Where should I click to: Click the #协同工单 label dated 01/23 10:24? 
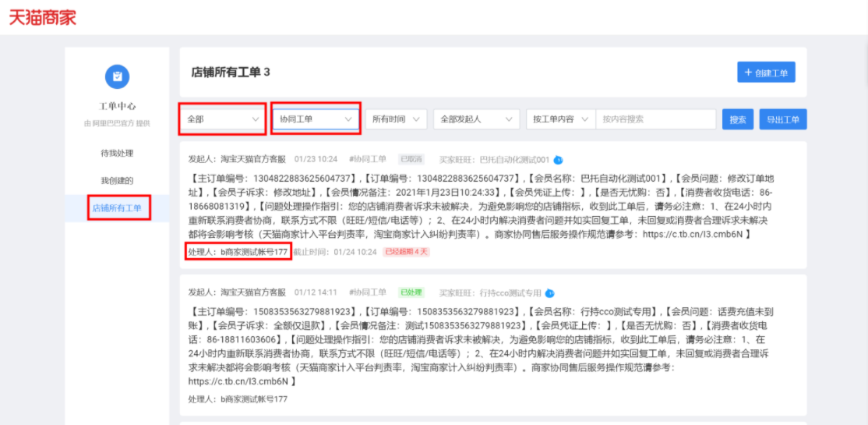(368, 160)
